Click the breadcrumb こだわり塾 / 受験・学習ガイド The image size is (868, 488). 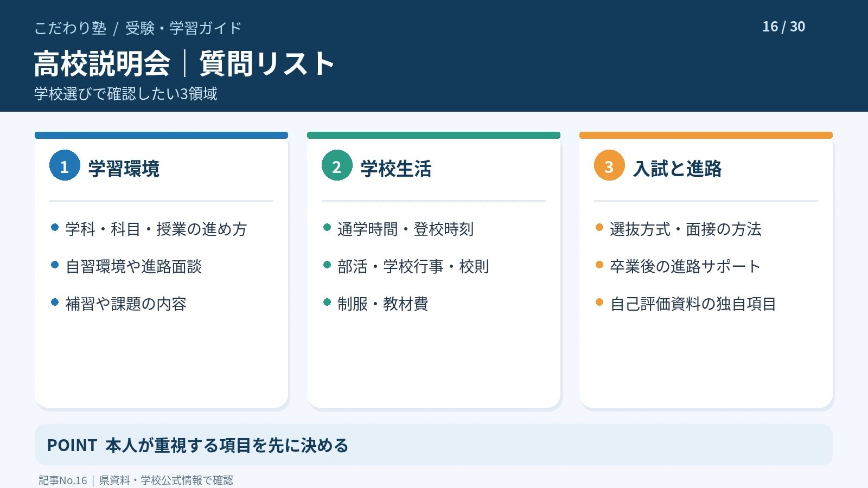138,28
